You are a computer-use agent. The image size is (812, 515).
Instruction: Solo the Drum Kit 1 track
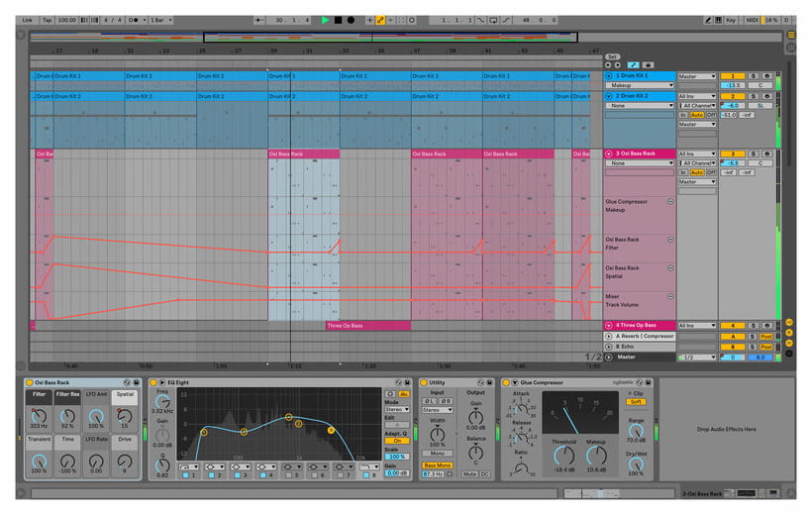(753, 76)
